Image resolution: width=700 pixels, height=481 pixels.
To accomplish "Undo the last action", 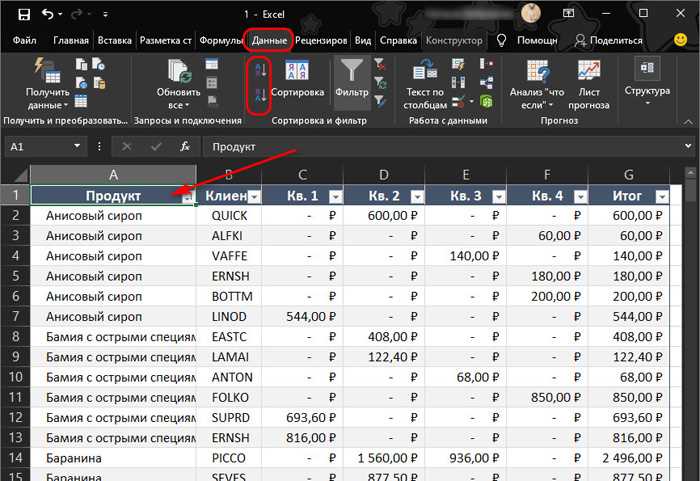I will coord(48,14).
